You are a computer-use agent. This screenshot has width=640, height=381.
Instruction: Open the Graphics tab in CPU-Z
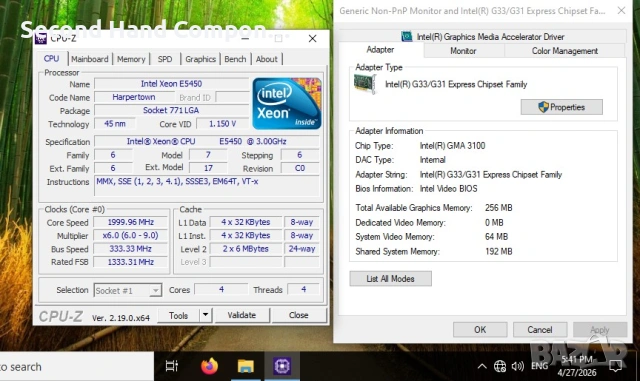200,59
